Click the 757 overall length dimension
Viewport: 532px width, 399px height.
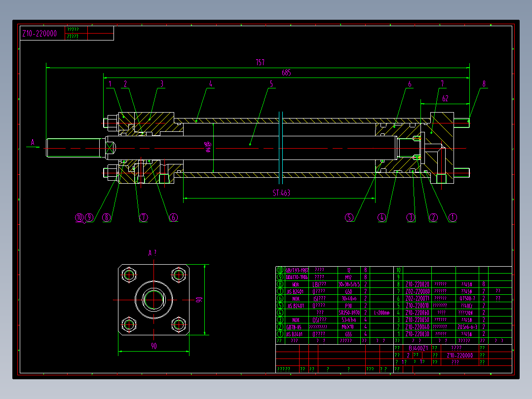pos(260,62)
